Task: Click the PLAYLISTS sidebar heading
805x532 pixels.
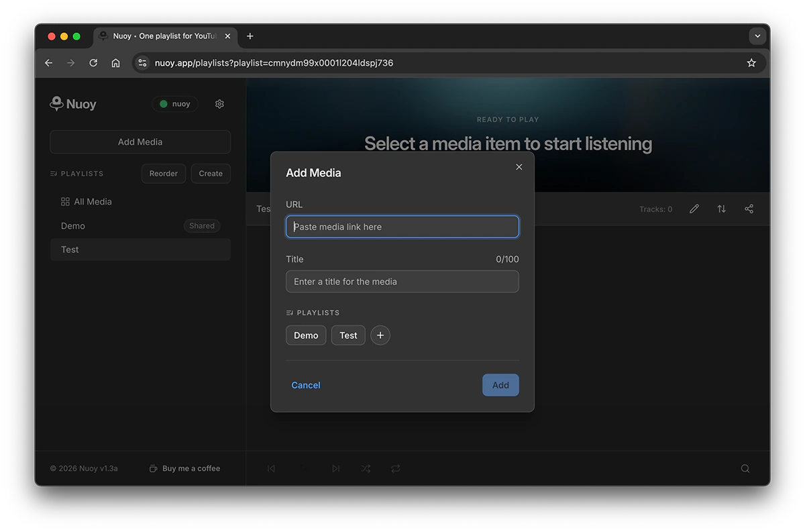Action: (82, 174)
